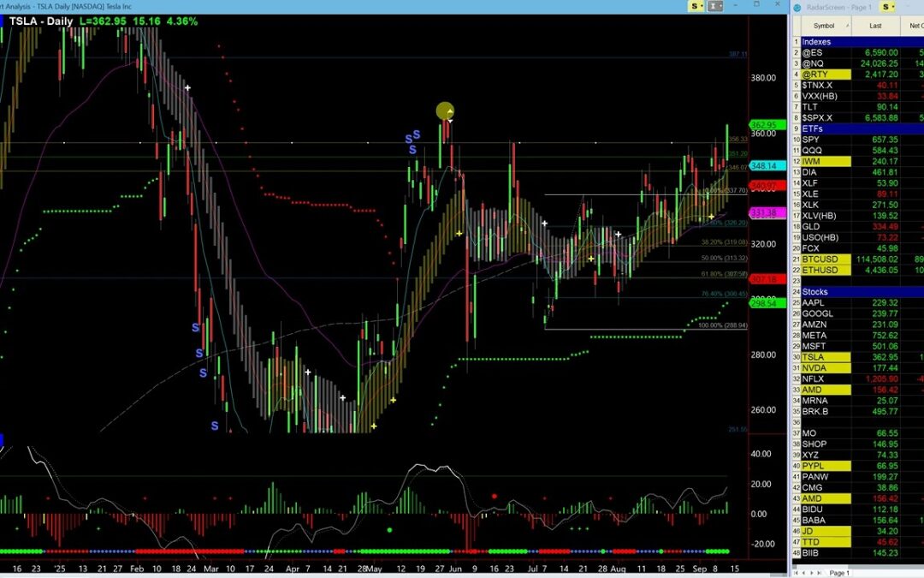Click the previous-page arrow icon at RadarScreen bottom

click(803, 572)
